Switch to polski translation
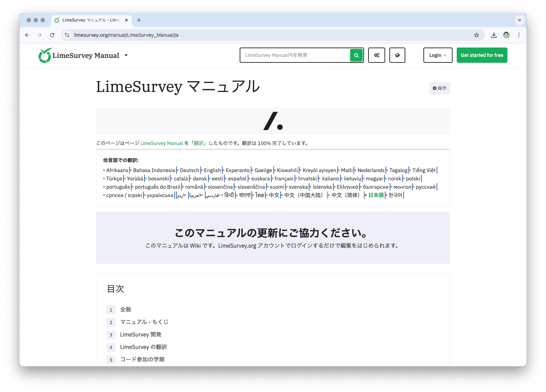Image resolution: width=546 pixels, height=392 pixels. coord(413,179)
